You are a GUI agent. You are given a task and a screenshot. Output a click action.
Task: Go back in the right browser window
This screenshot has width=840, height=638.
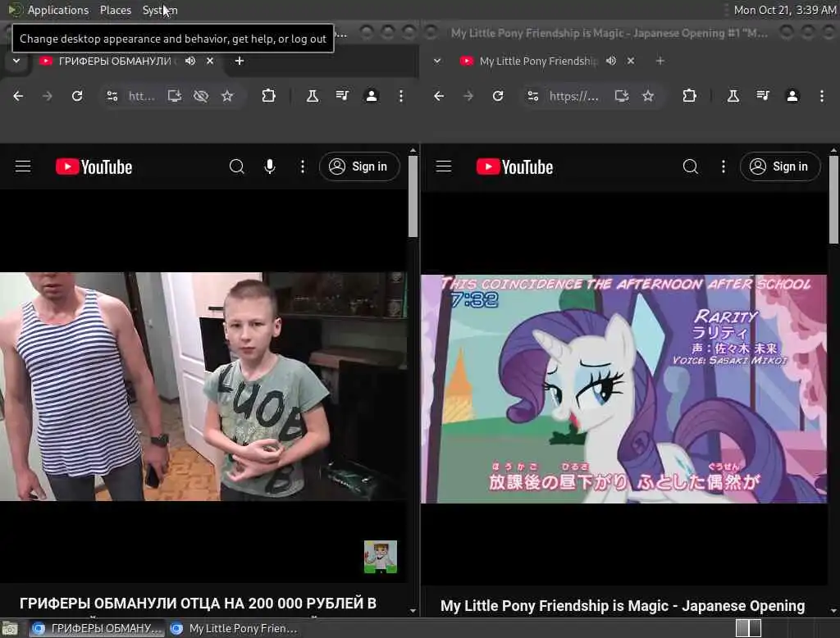coord(439,96)
